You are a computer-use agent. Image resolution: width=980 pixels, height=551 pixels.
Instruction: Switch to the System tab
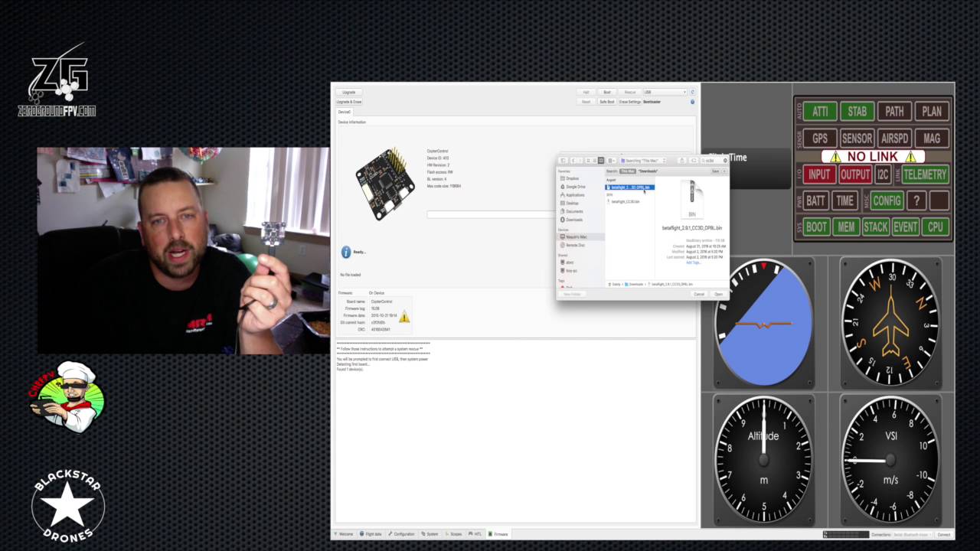430,534
